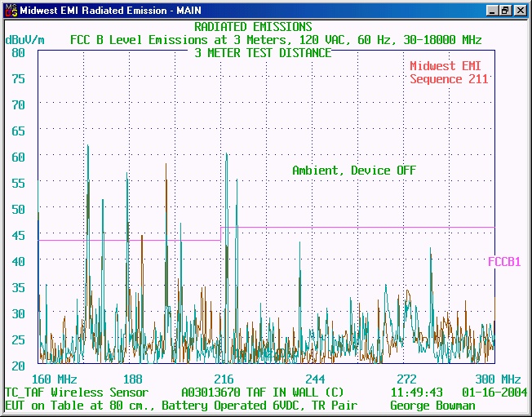532x417 pixels.
Task: Click the 3 METER TEST DISTANCE label
Action: tap(263, 53)
